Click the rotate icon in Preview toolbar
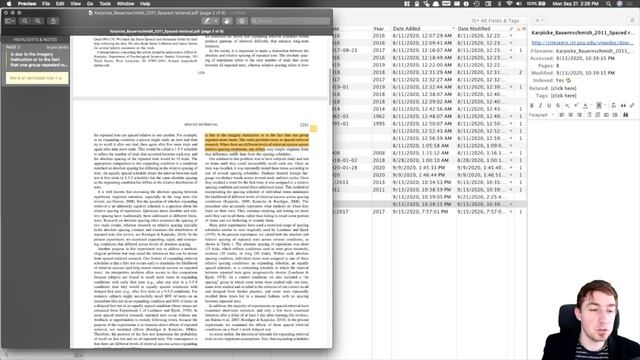Image resolution: width=640 pixels, height=360 pixels. click(x=228, y=21)
